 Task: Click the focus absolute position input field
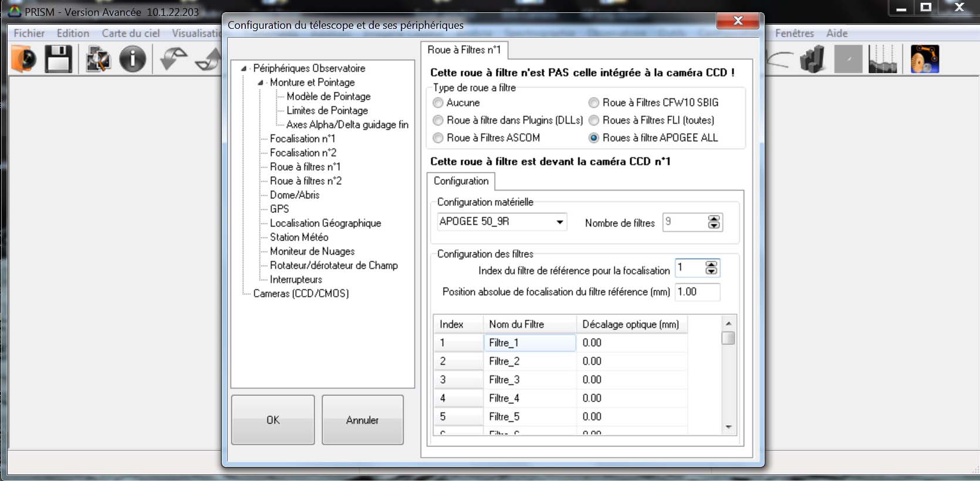click(x=697, y=292)
